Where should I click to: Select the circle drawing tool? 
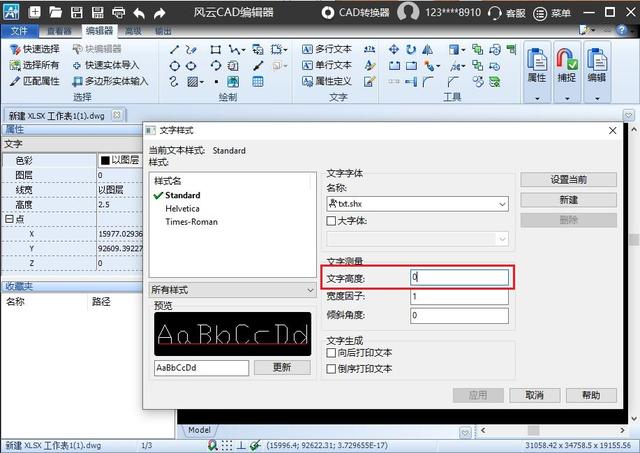tap(174, 66)
